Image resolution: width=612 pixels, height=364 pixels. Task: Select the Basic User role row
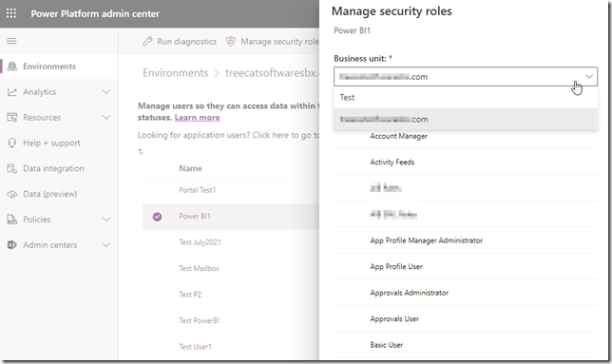[x=466, y=345]
